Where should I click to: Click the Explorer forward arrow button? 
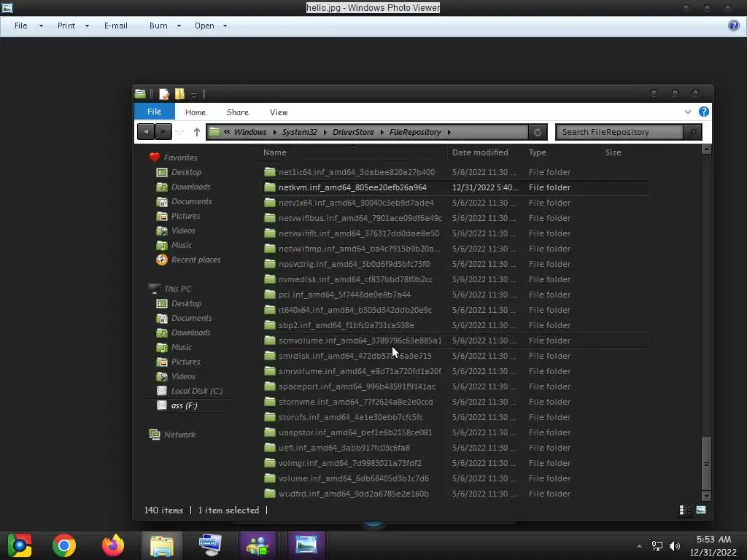tap(163, 132)
